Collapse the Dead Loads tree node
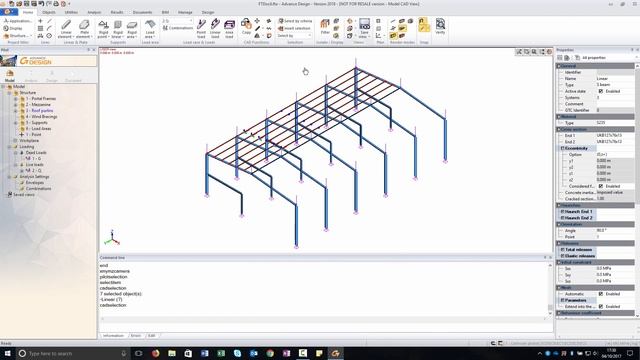Viewport: 640px width, 360px height. coord(16,153)
